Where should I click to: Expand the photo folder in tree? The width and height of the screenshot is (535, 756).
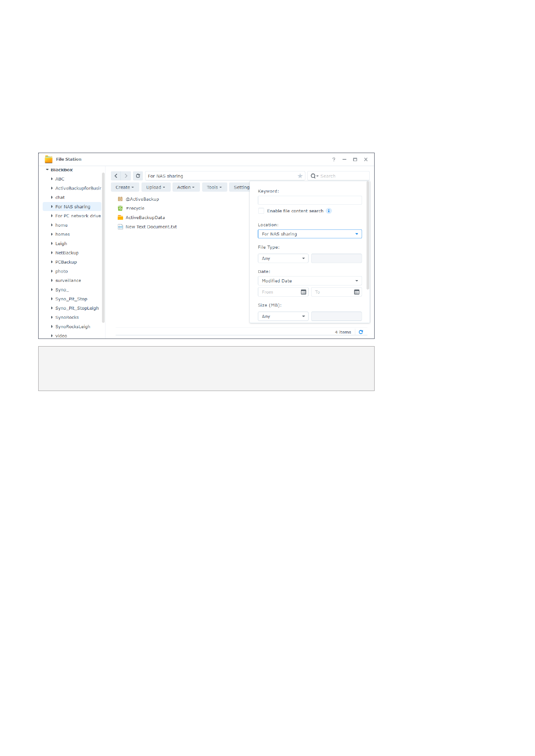[52, 272]
